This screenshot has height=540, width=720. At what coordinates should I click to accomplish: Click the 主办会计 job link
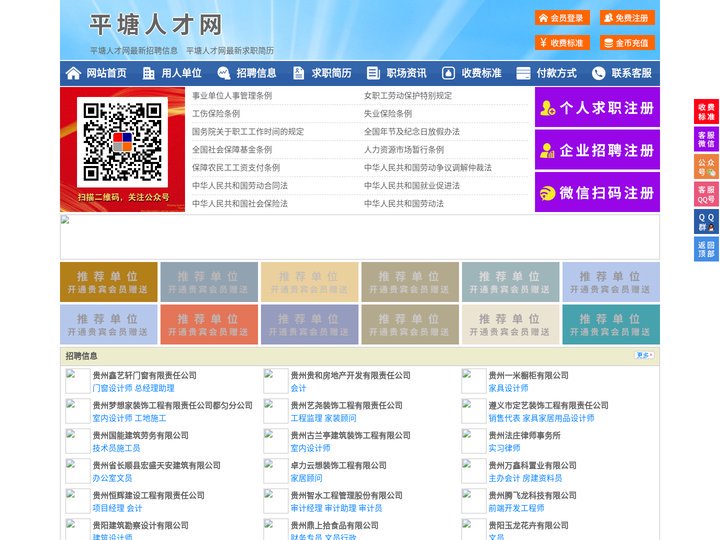[x=504, y=478]
